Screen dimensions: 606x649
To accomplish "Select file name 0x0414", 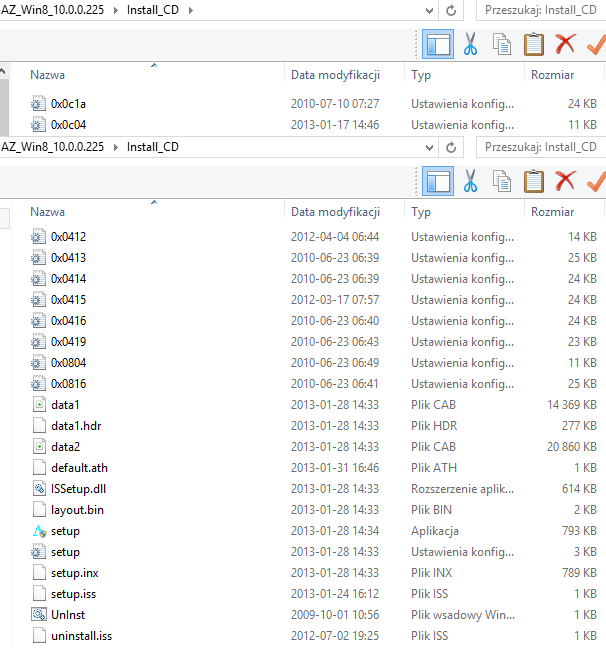I will pos(68,279).
